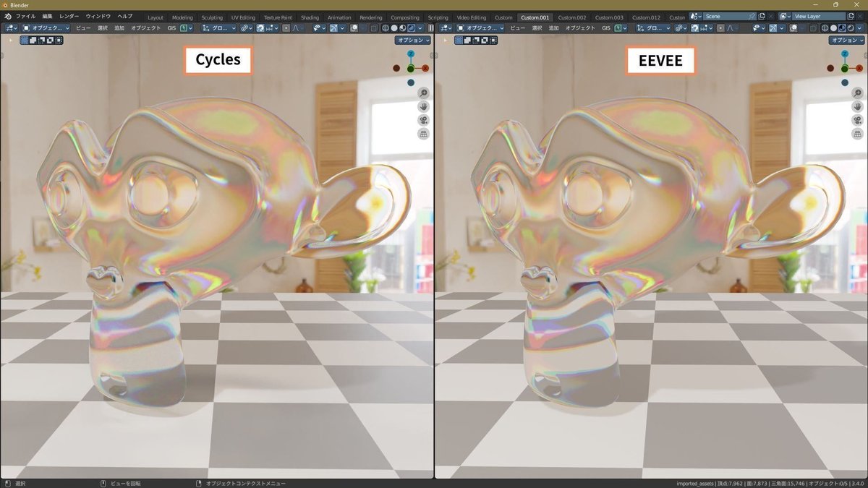Open shading options arrow in EEVEE viewport
Screen dimensions: 868x488
tap(859, 28)
